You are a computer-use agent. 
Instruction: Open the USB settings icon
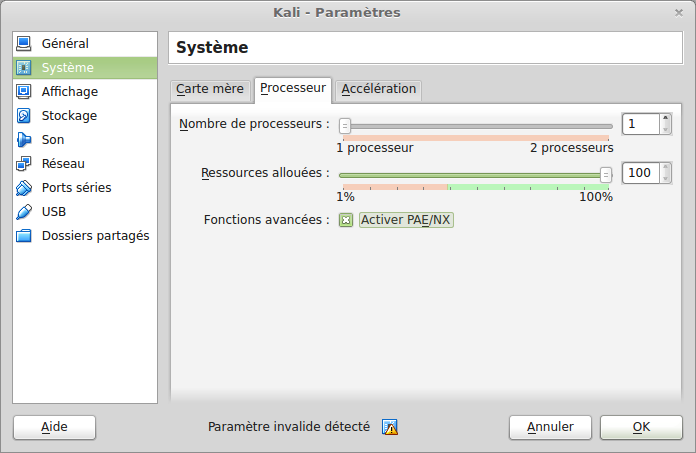[25, 212]
